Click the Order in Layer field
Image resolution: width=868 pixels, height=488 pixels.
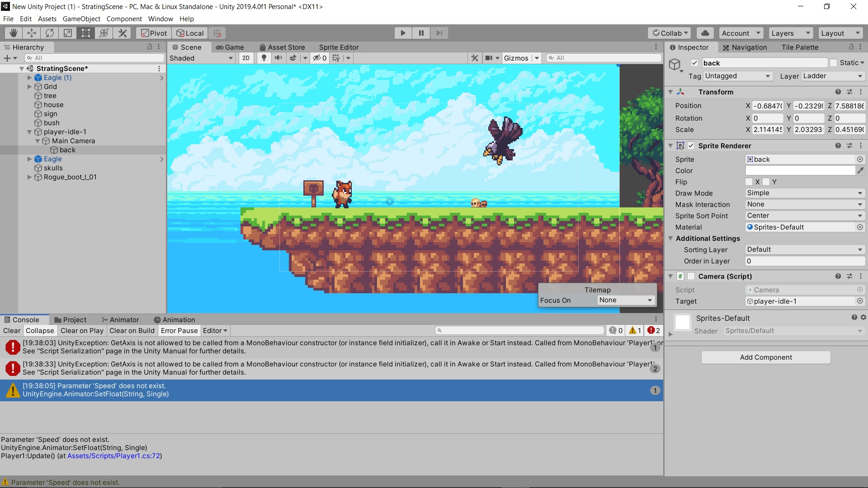[805, 261]
